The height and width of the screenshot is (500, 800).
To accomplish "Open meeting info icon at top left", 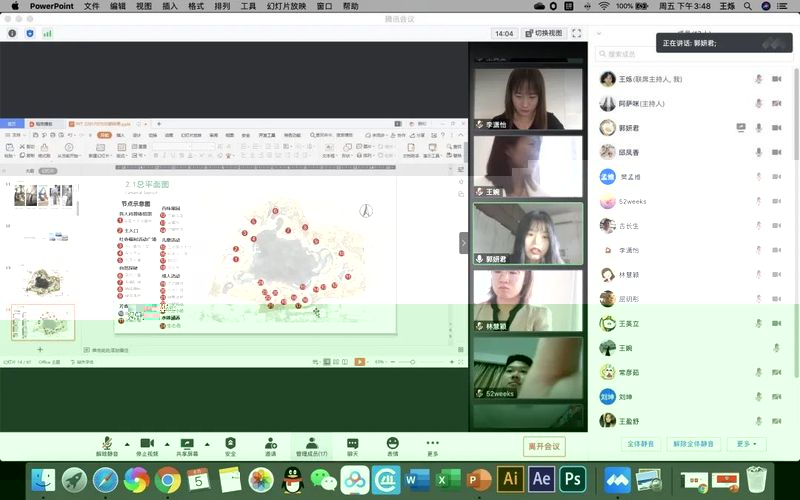I will coord(12,33).
